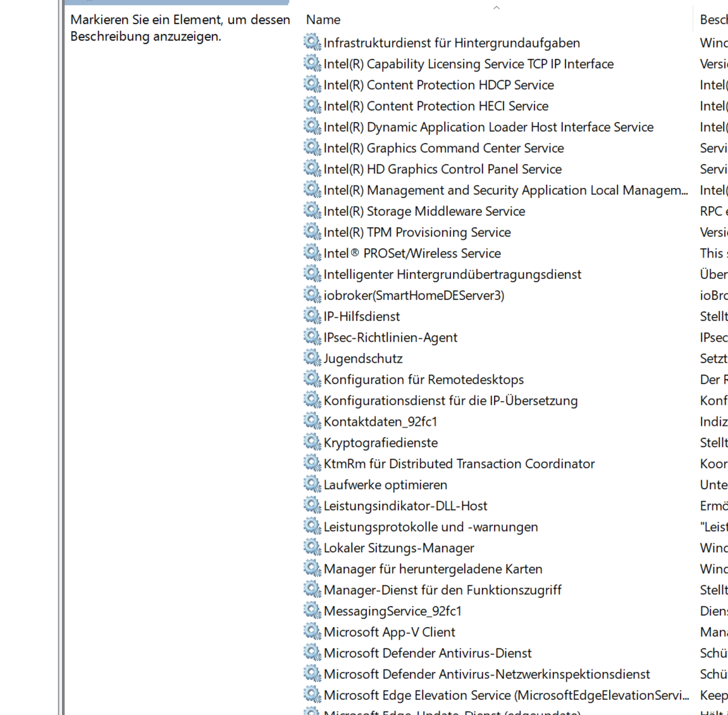The image size is (728, 715).
Task: Click gear icon for Intel(R) HD Graphics Control Panel Service
Action: click(x=312, y=169)
